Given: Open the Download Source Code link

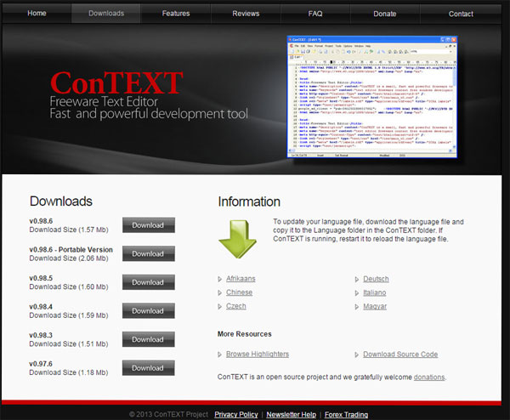Looking at the screenshot, I should (400, 355).
